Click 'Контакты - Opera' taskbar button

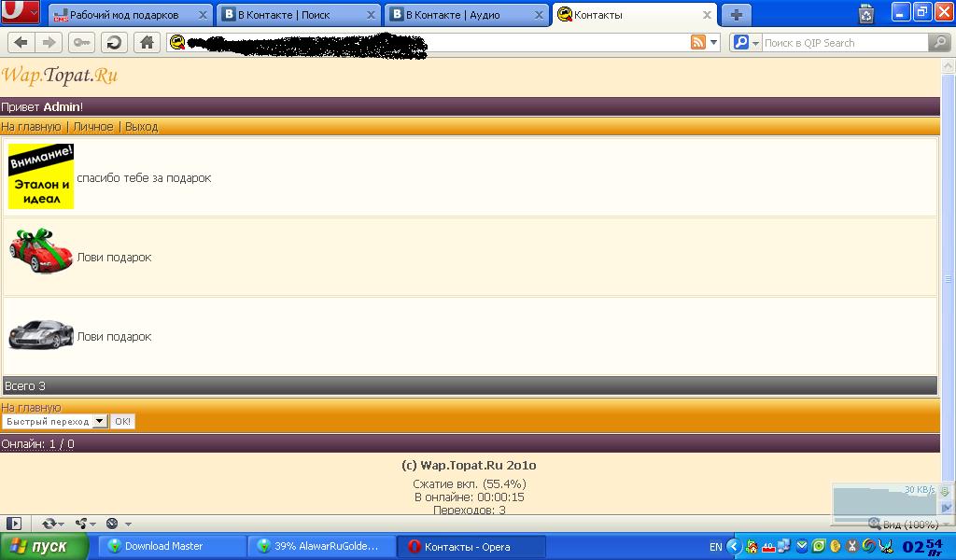471,547
